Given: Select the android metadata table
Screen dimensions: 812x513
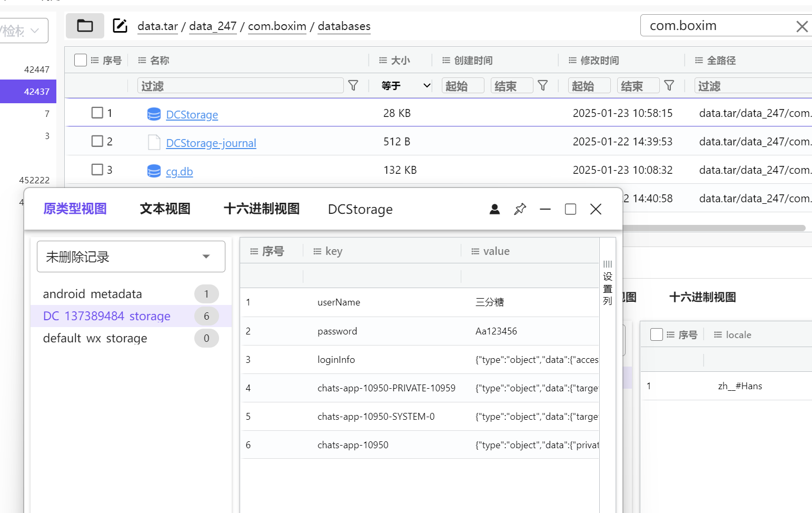Looking at the screenshot, I should coord(131,294).
